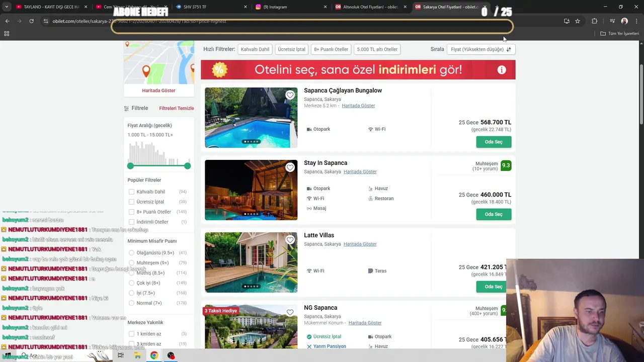The height and width of the screenshot is (362, 644).
Task: Favorite Sapanca Çağlayan Bungalow with heart icon
Action: pos(290,95)
